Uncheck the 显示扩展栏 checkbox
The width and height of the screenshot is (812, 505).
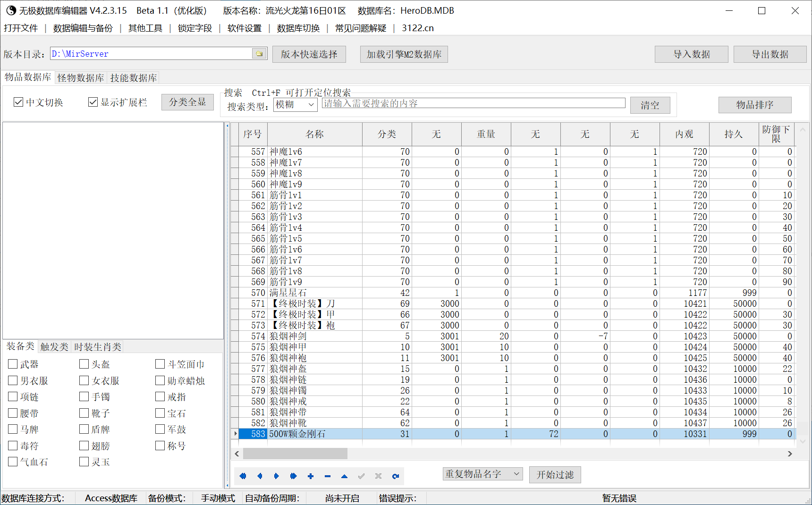[x=93, y=102]
